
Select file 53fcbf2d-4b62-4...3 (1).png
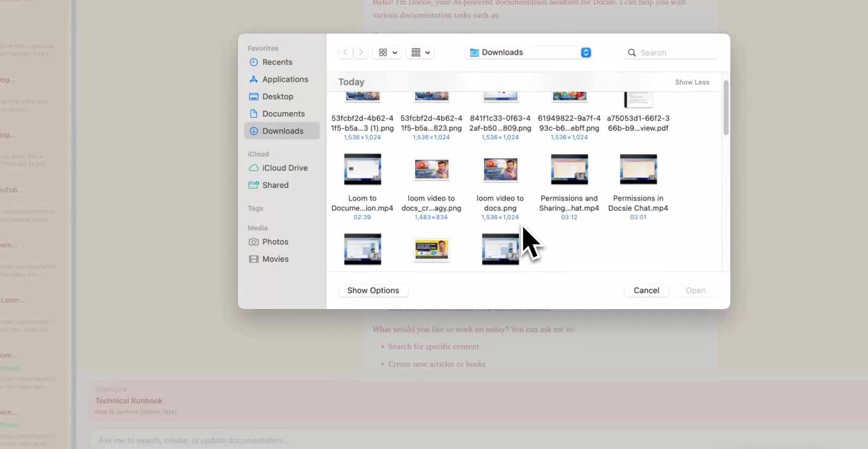362,123
